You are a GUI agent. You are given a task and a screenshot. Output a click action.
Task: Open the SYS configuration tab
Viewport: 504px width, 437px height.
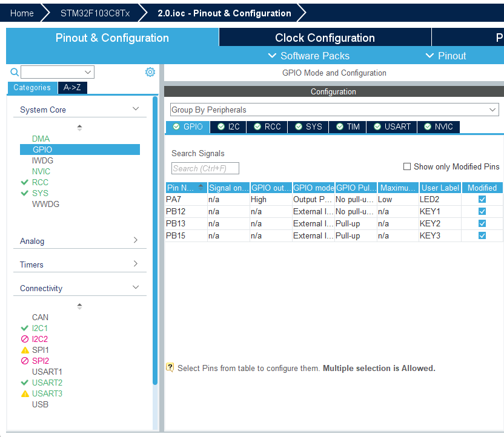pos(308,127)
